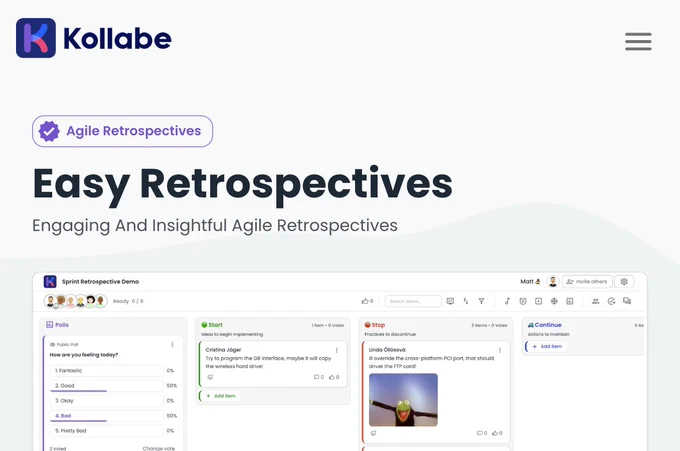Image resolution: width=680 pixels, height=451 pixels.
Task: Select poll option 4. Bad
Action: coord(107,415)
